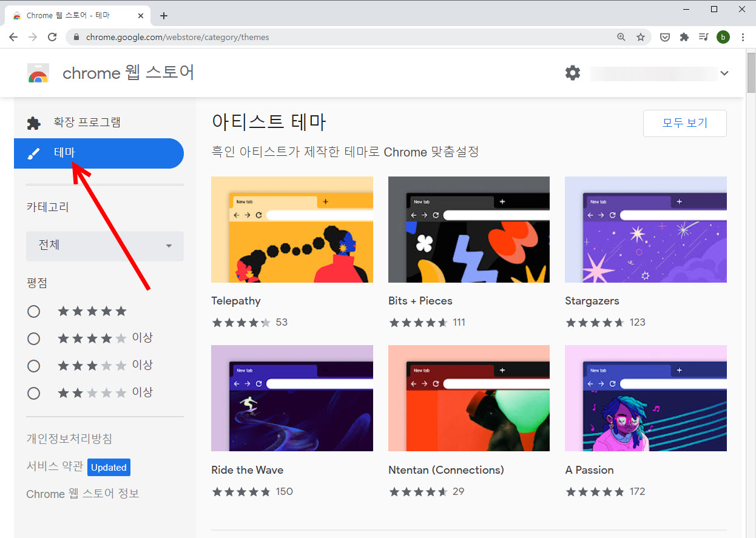Click the Bits + Pieces title text

[420, 301]
